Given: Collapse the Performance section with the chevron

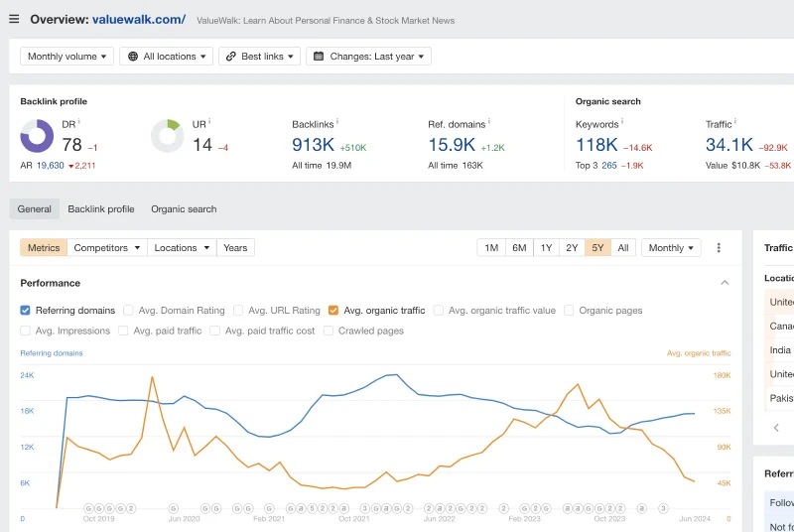Looking at the screenshot, I should tap(725, 283).
